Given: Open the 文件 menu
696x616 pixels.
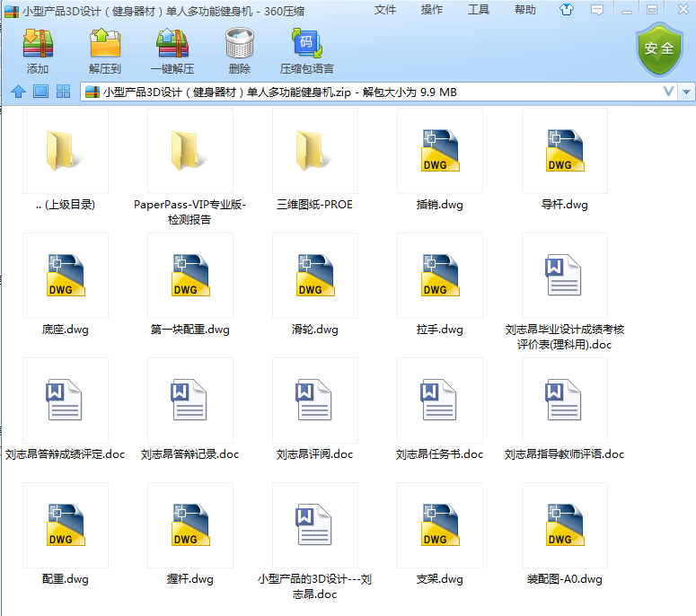Looking at the screenshot, I should [x=385, y=10].
